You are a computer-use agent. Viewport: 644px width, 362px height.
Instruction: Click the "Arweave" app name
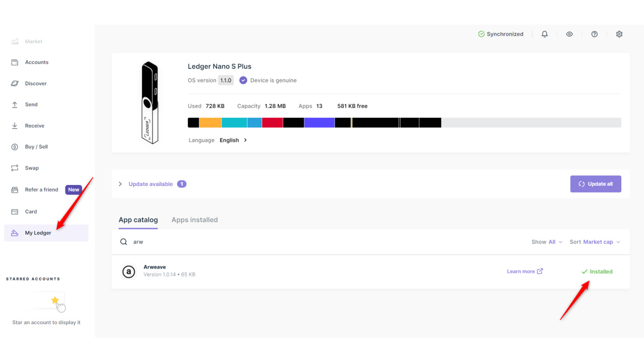tap(154, 267)
